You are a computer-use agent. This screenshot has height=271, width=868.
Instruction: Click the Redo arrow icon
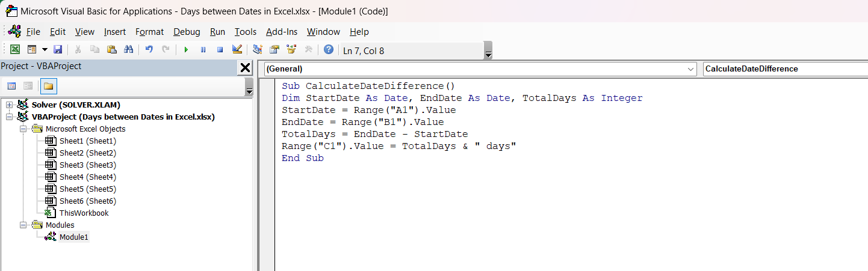click(166, 50)
